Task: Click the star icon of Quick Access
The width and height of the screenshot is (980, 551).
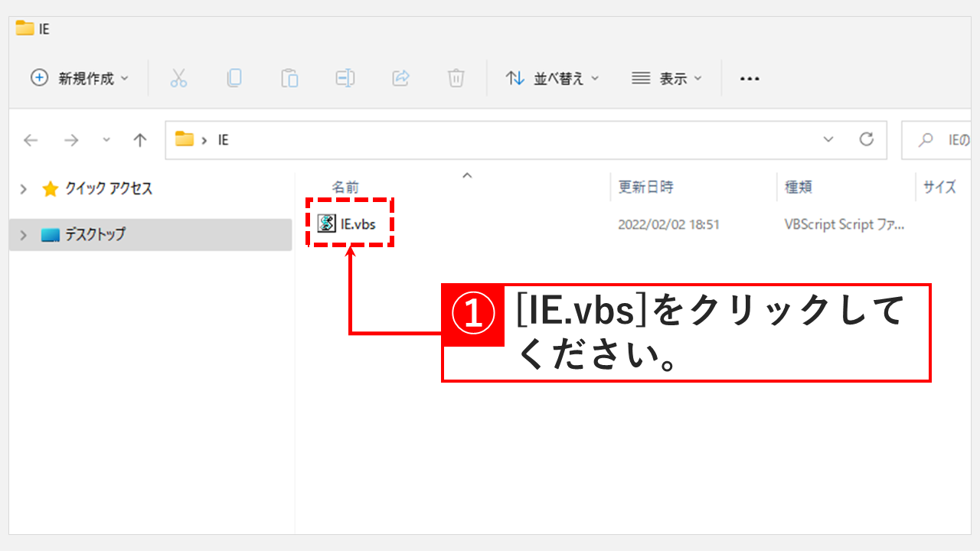Action: (50, 189)
